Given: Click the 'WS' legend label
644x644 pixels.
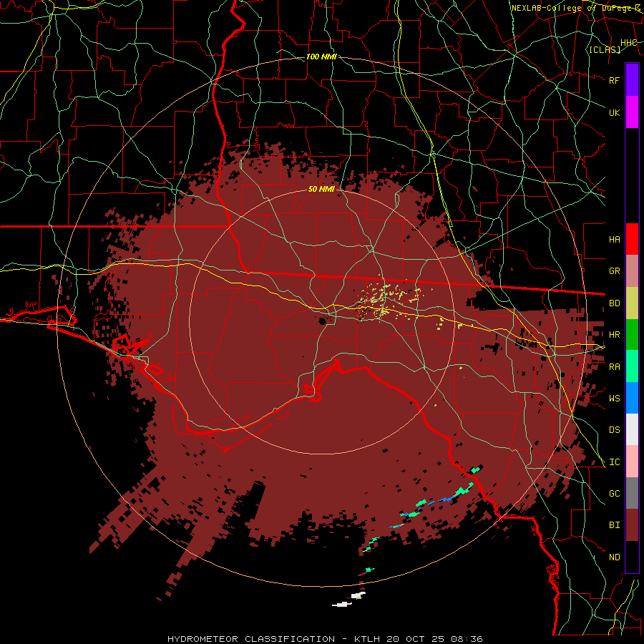Looking at the screenshot, I should (x=614, y=399).
